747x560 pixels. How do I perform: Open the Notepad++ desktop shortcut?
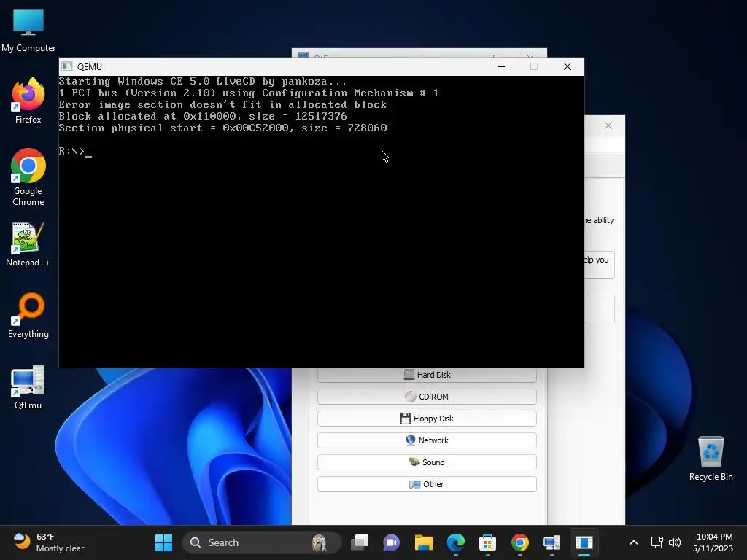28,244
